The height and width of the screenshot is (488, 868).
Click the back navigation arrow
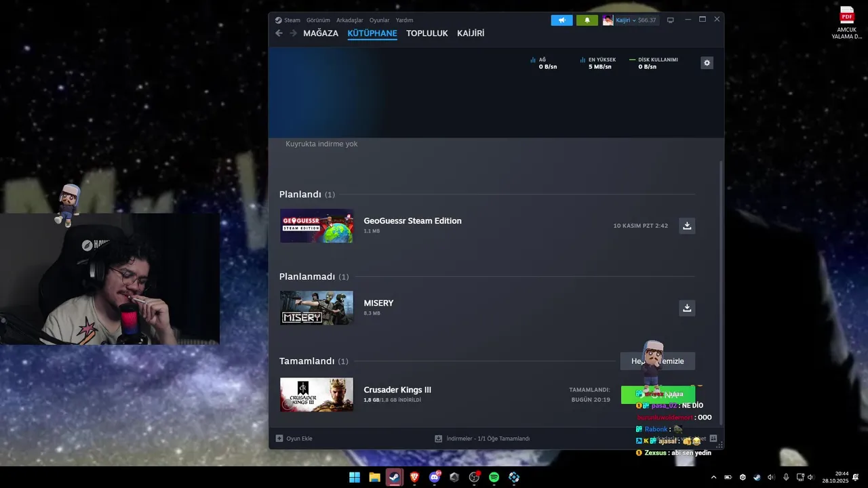[x=279, y=33]
